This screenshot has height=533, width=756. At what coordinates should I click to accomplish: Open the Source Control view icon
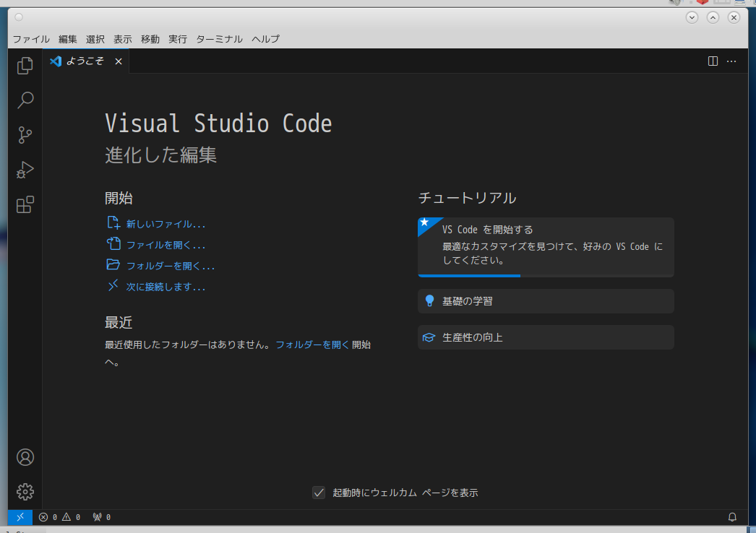click(25, 135)
